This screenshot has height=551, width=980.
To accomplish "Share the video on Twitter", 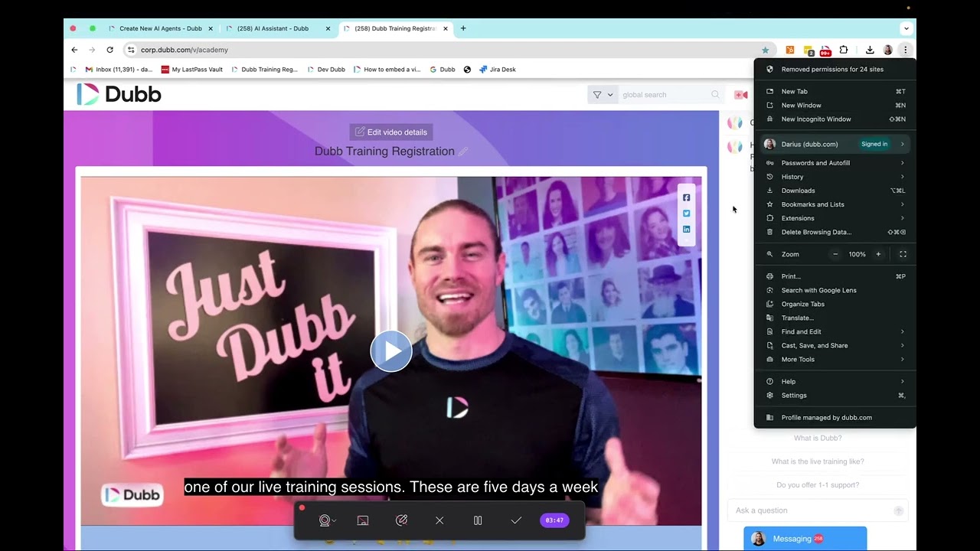I will [686, 214].
